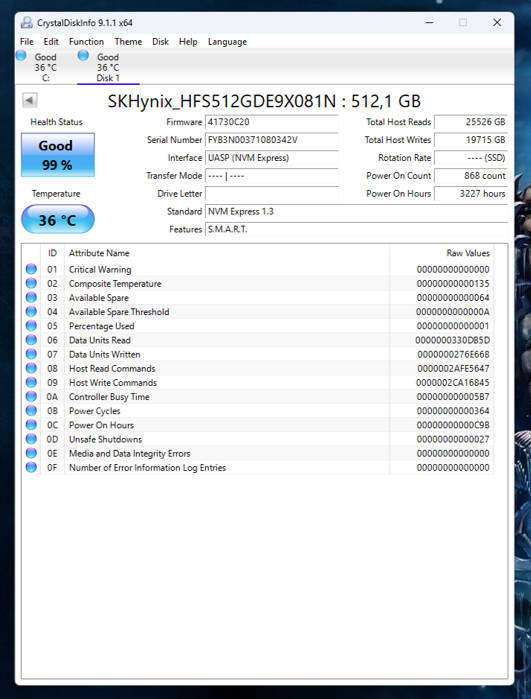Viewport: 531px width, 699px height.
Task: Click the status orb for Media and Data Integrity Errors
Action: click(31, 453)
